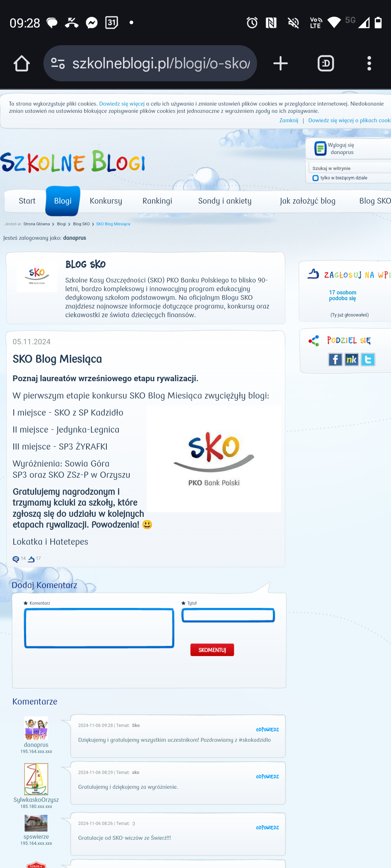Open spswierze username link
391x868 pixels.
(36, 837)
